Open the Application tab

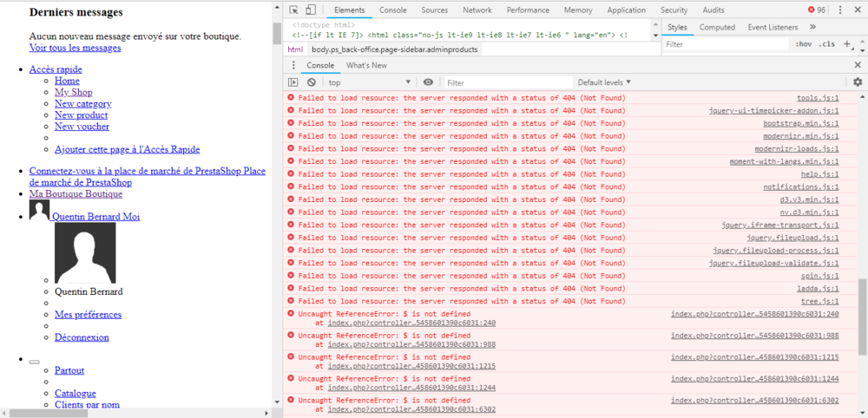(x=626, y=10)
